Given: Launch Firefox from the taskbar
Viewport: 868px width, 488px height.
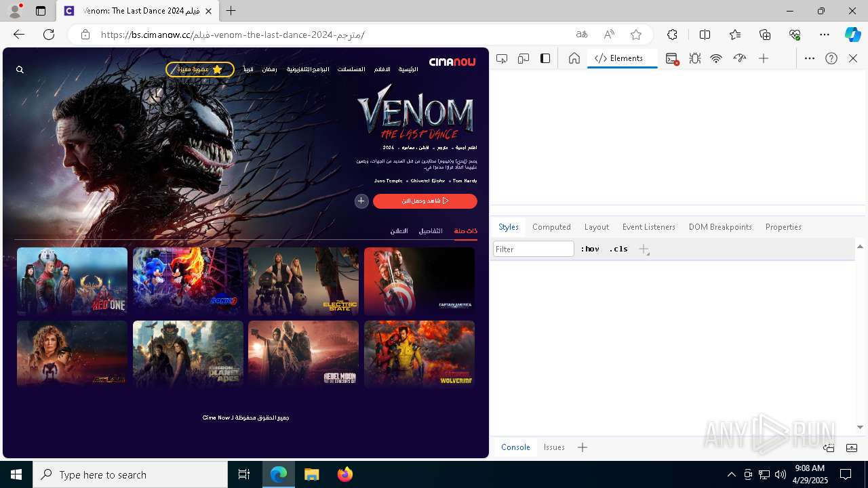Looking at the screenshot, I should tap(345, 474).
